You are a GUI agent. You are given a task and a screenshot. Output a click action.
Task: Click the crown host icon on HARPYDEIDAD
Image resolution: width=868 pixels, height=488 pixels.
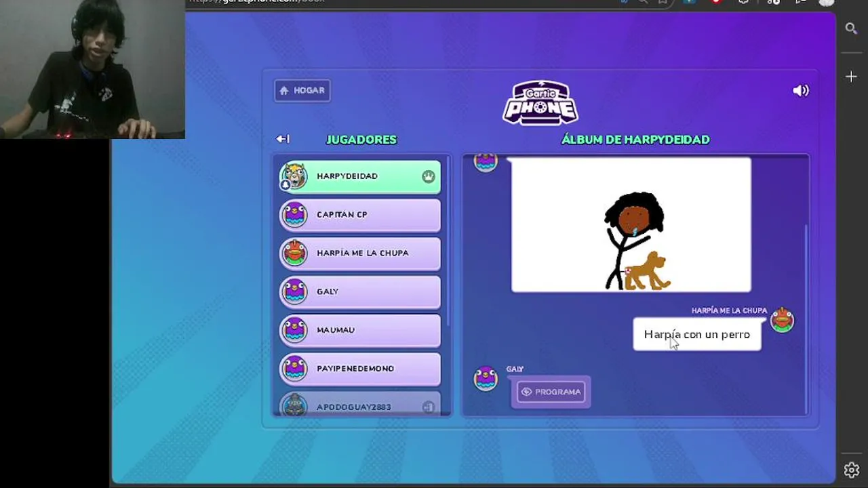click(428, 176)
